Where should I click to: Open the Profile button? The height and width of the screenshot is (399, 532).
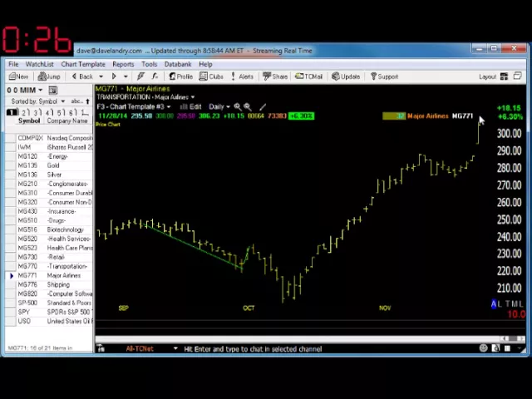coord(181,76)
